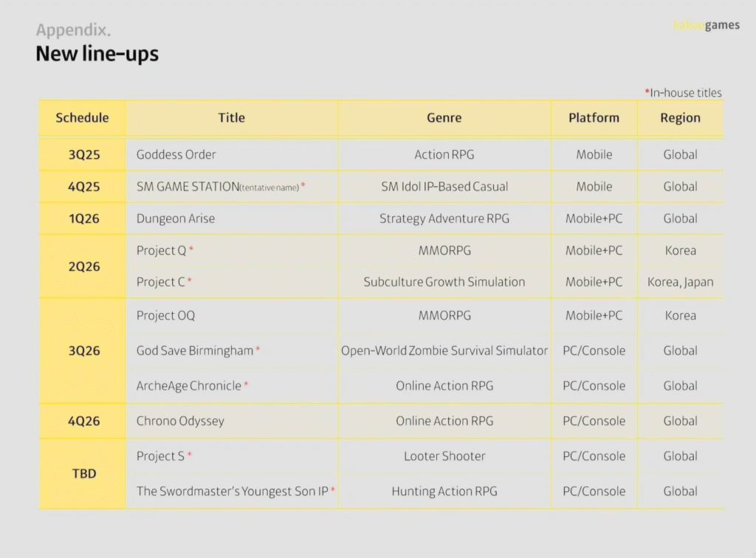The image size is (756, 558).
Task: Click the genre cell in the Goddess Order row
Action: pos(444,155)
